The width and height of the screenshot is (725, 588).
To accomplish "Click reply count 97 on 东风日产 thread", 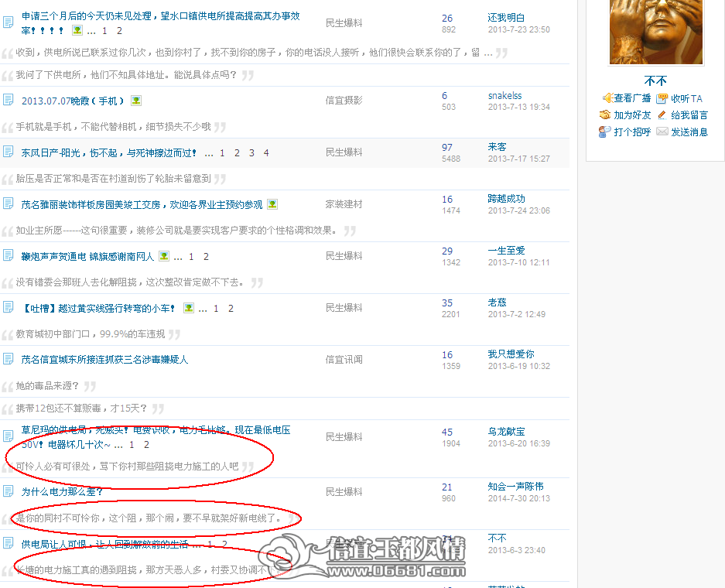I will (447, 148).
